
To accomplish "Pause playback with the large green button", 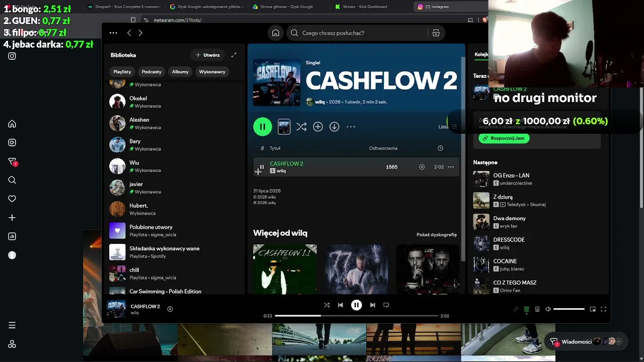I will 263,127.
